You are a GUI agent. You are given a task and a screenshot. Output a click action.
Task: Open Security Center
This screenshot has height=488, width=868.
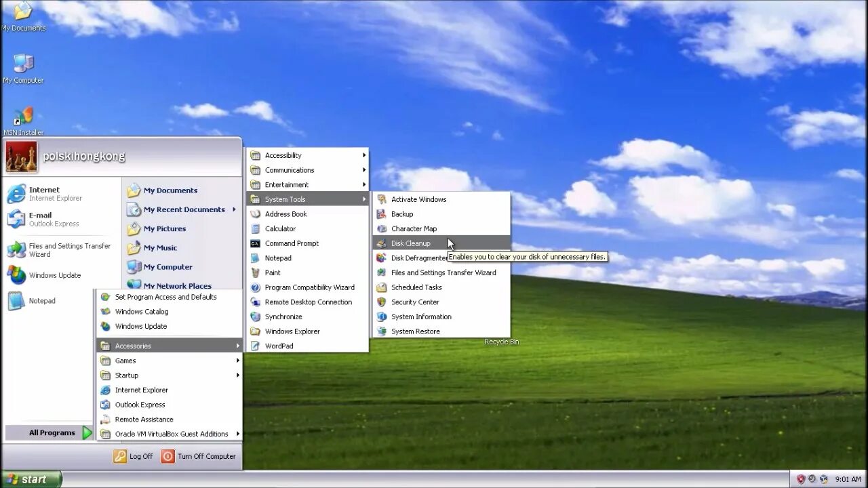(441, 302)
